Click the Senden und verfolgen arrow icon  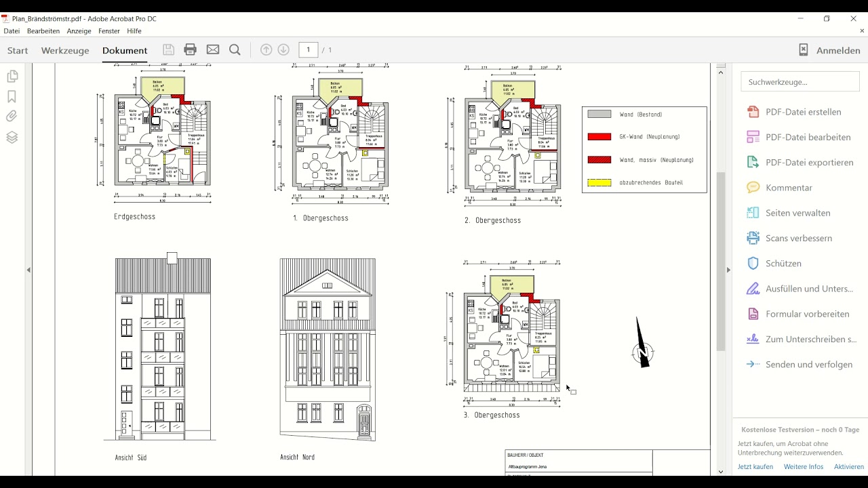753,364
